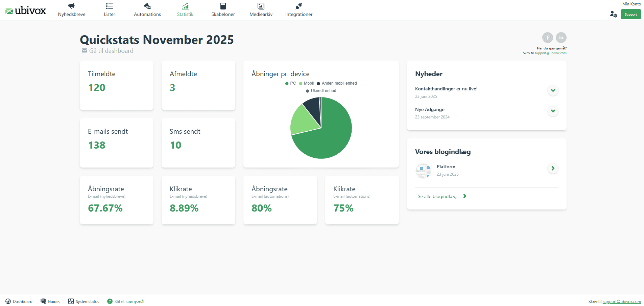
Task: Toggle the PC legend entry in chart
Action: coord(290,83)
